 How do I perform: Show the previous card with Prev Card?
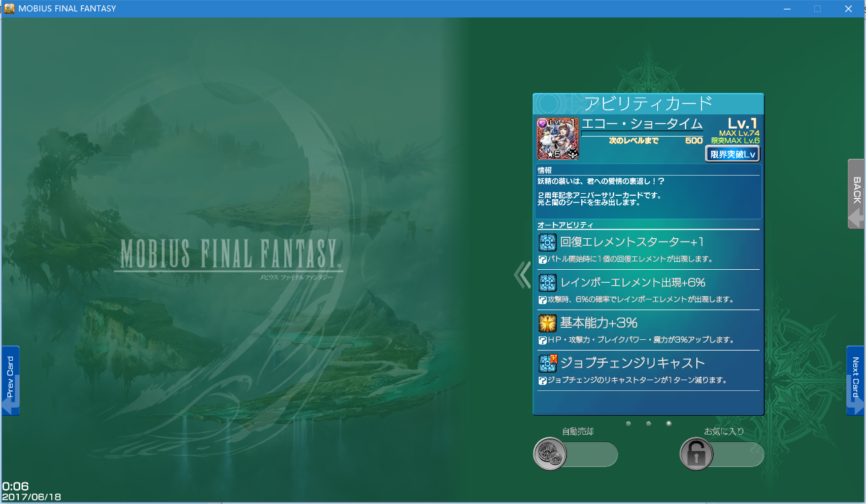click(x=10, y=381)
